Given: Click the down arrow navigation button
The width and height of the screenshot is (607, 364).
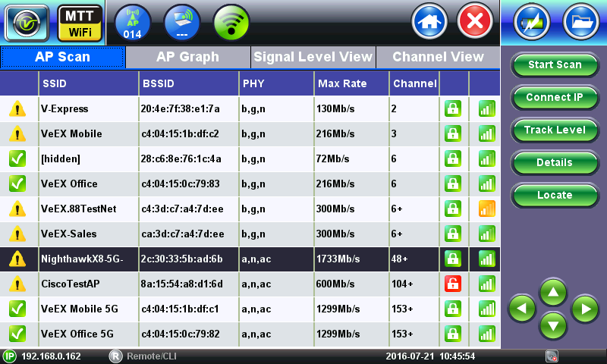Looking at the screenshot, I should (x=552, y=325).
